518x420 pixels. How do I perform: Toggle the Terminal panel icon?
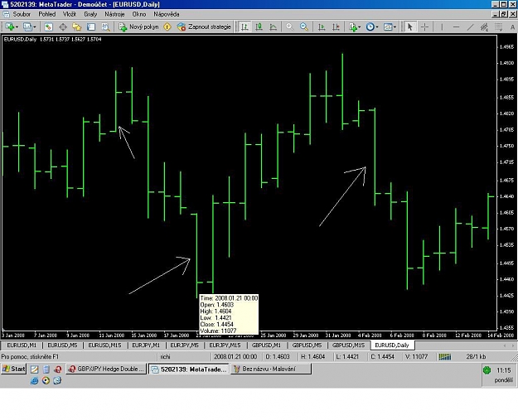(91, 27)
